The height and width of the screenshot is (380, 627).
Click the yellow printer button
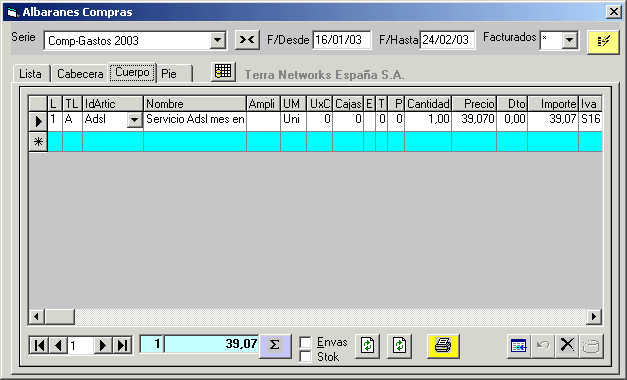(x=443, y=346)
